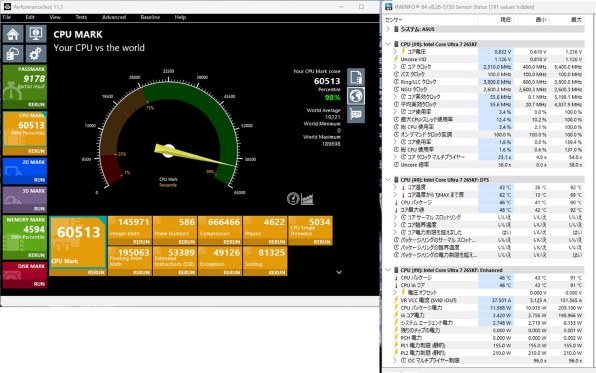
Task: Click lightning icon of PCH 電力 row
Action: (x=396, y=338)
